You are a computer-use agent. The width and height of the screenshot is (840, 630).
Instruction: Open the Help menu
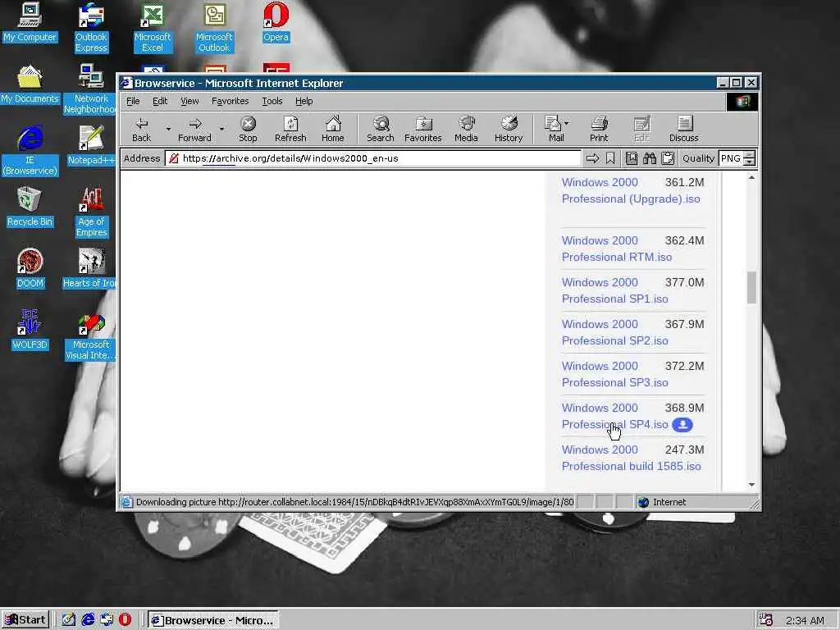[304, 101]
